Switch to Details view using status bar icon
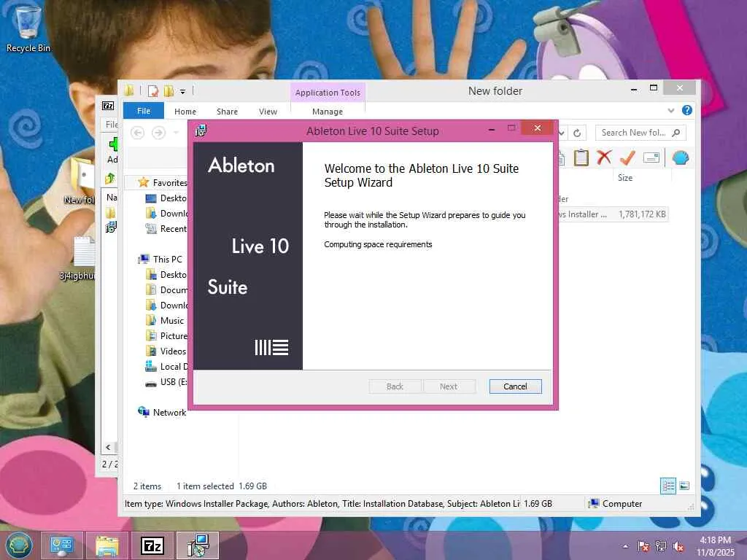This screenshot has height=560, width=747. (x=668, y=486)
